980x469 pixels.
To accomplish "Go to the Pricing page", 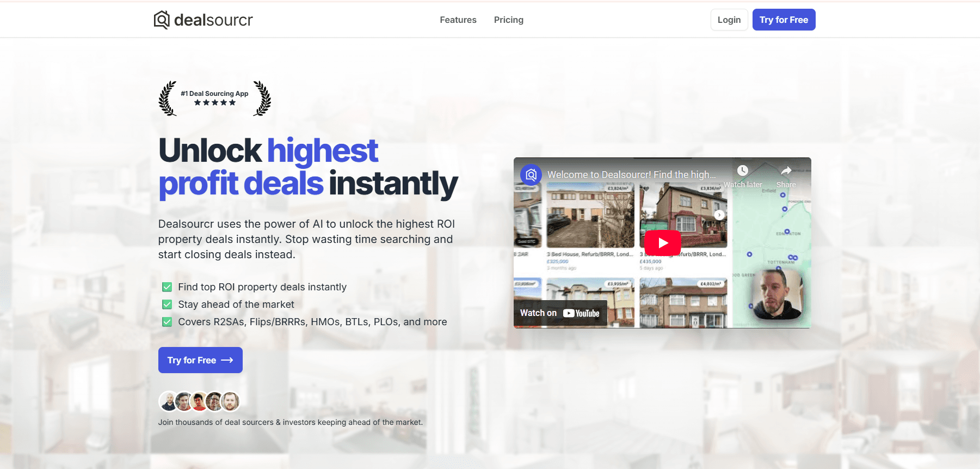I will 508,20.
